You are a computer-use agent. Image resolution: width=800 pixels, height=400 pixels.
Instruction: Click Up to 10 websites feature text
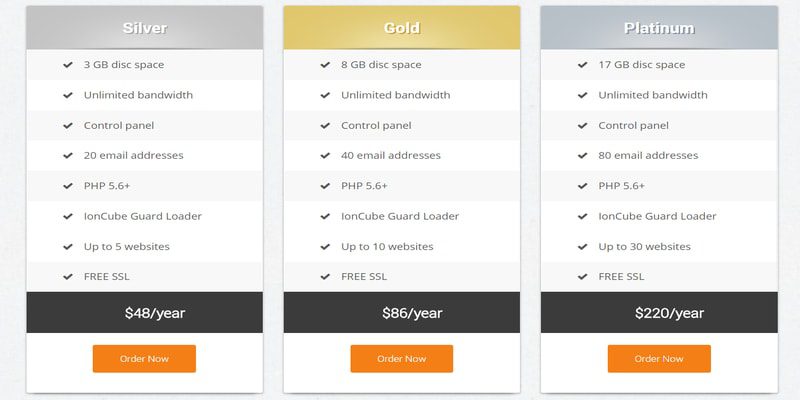[387, 246]
